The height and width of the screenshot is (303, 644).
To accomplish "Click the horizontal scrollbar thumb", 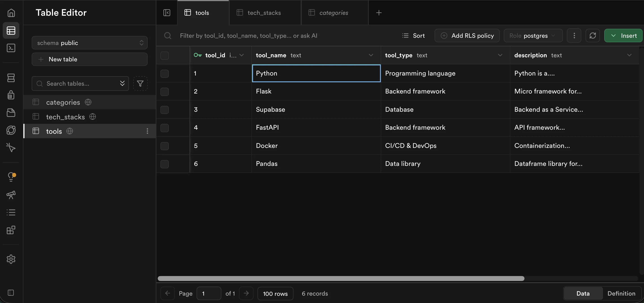I will 341,278.
